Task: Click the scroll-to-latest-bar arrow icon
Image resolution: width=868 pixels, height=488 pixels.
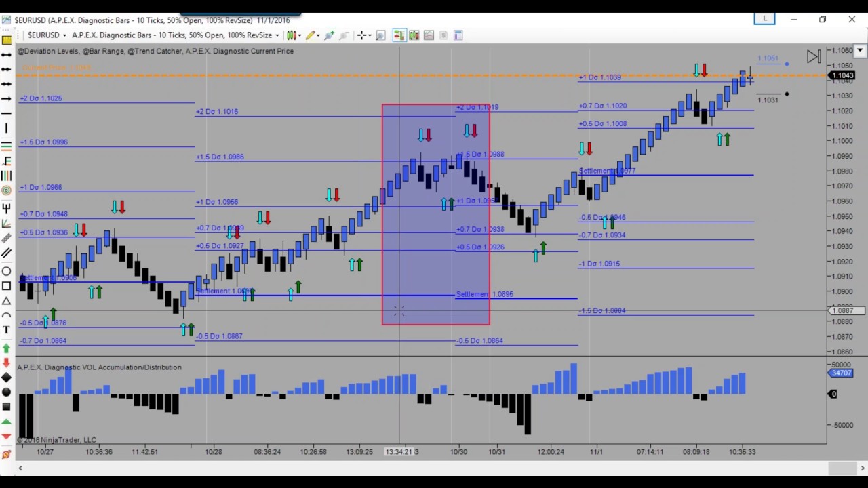Action: click(814, 57)
